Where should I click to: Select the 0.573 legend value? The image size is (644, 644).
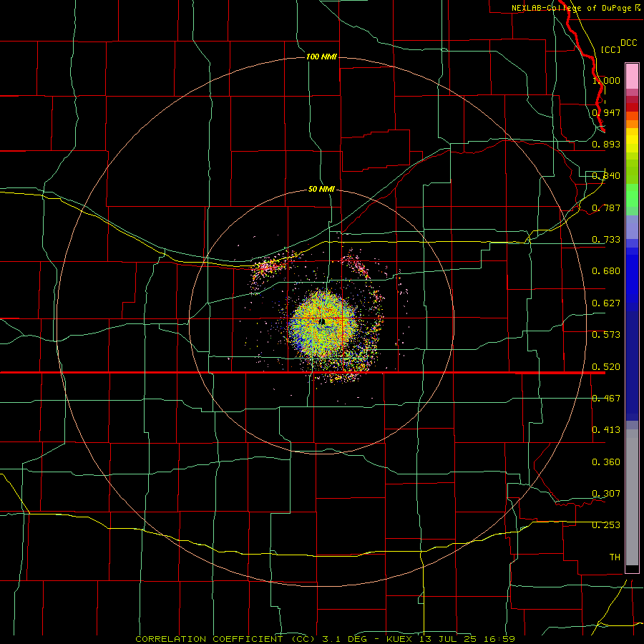(x=606, y=335)
